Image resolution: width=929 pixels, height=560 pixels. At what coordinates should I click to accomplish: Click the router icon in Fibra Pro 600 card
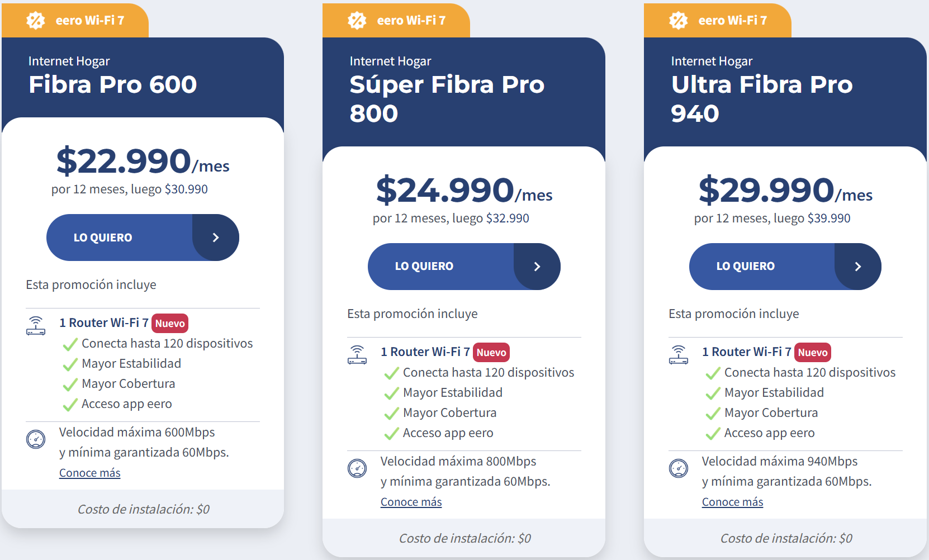click(x=36, y=325)
